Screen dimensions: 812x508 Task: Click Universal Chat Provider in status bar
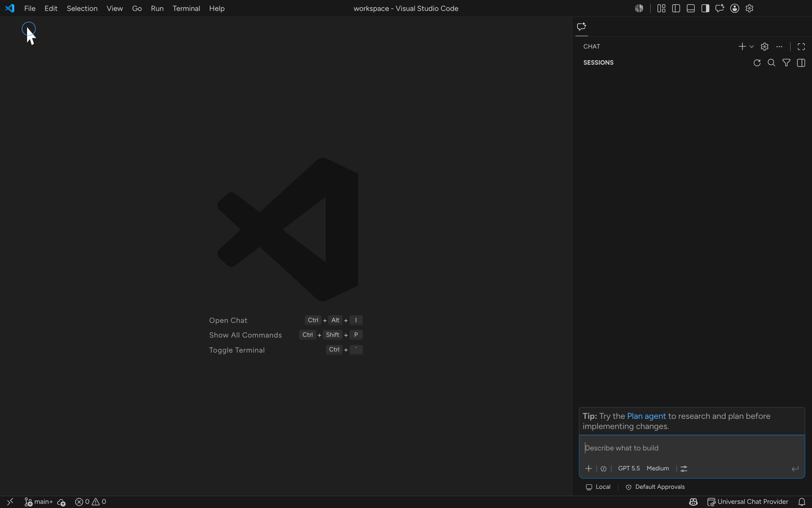tap(748, 502)
